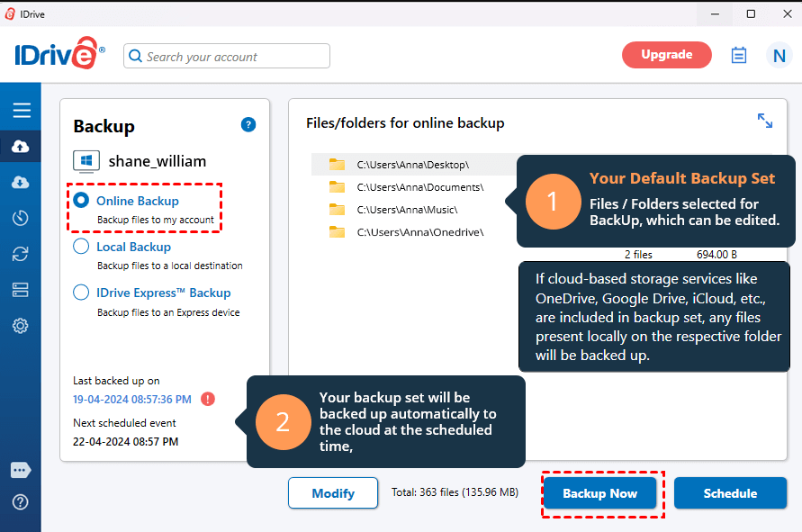This screenshot has height=532, width=802.
Task: Select C:\Users\Anna\Music\ path row
Action: coord(407,210)
